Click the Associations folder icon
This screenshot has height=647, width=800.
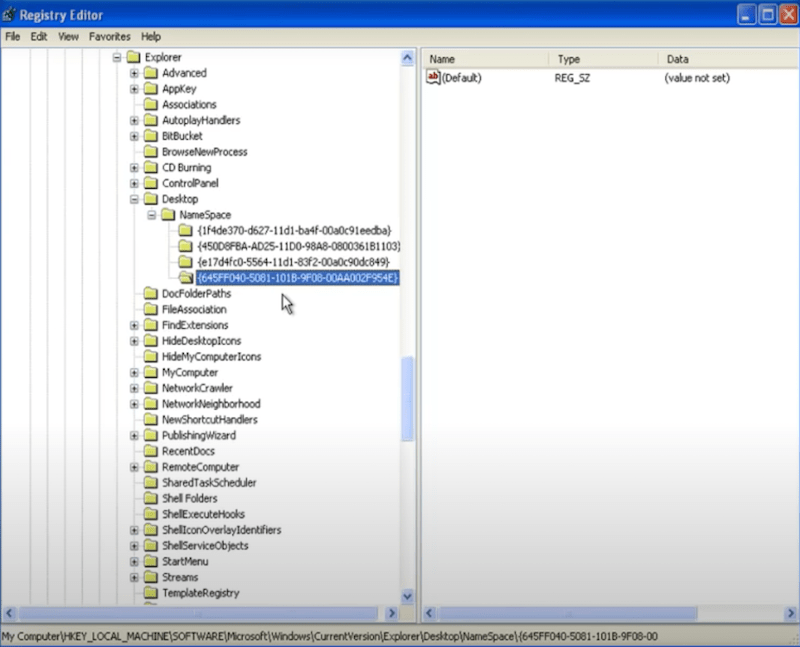click(151, 105)
